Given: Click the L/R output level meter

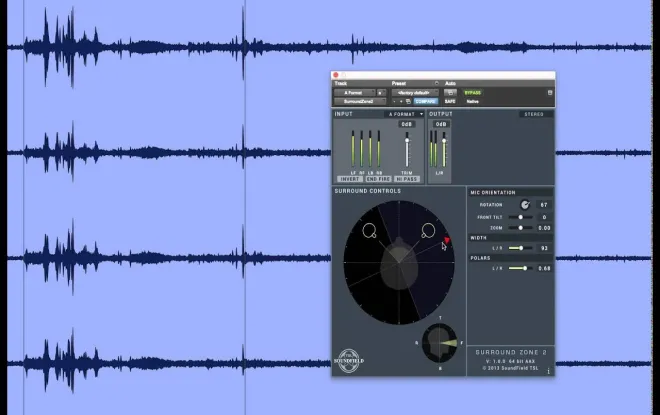Looking at the screenshot, I should 433,149.
